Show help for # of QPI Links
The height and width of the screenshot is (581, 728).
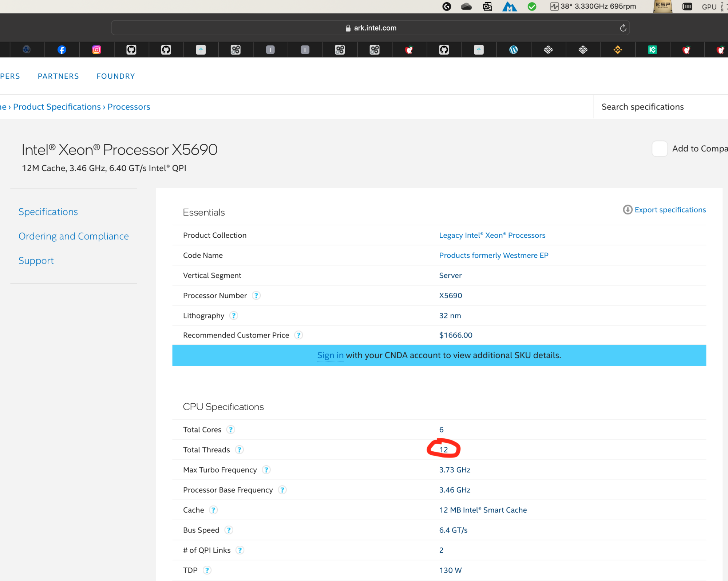240,550
